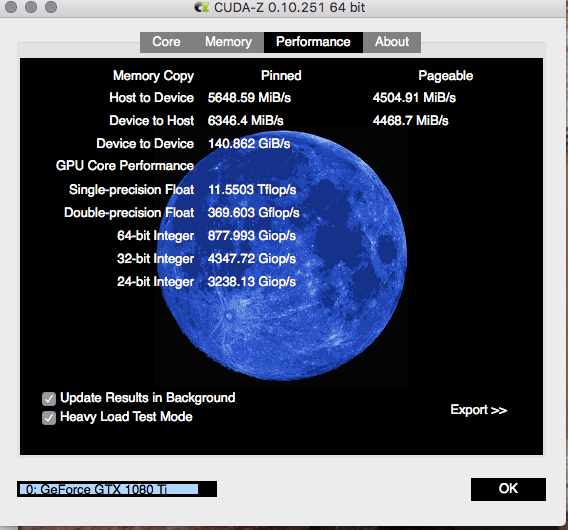Click the 4468.7 MiB/s pageable value
The width and height of the screenshot is (568, 530).
pyautogui.click(x=410, y=121)
